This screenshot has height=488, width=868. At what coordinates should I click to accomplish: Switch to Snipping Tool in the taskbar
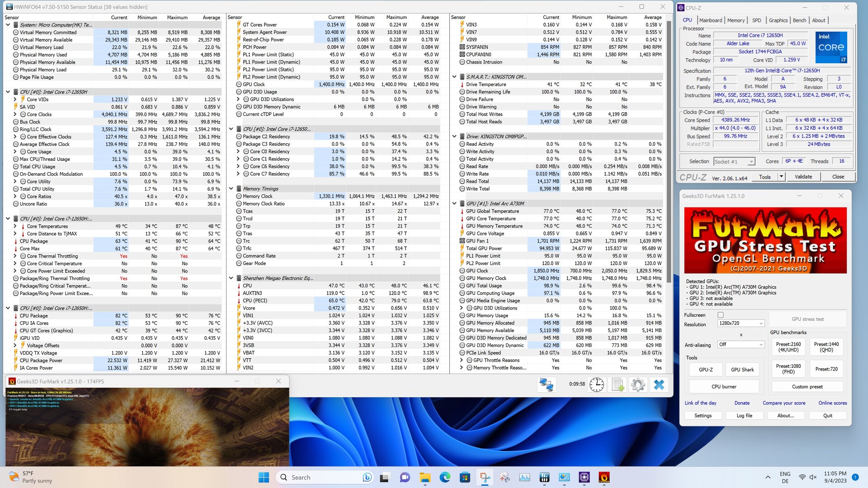coord(485,477)
